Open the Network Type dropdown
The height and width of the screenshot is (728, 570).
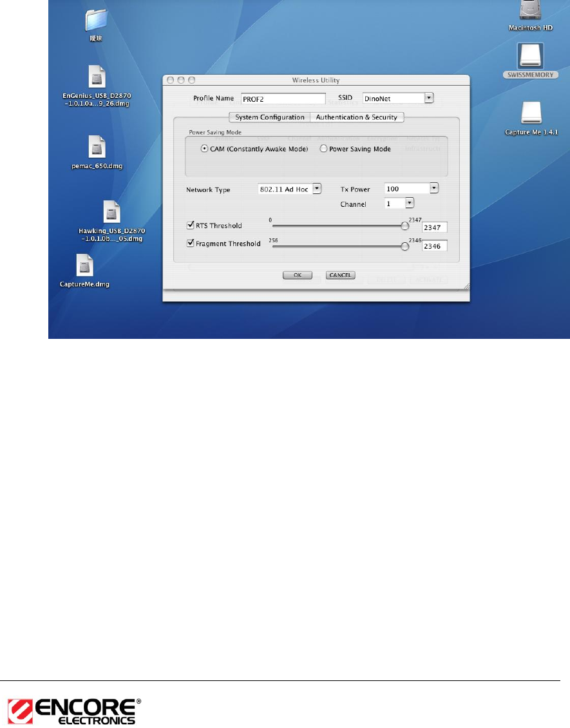(x=317, y=189)
